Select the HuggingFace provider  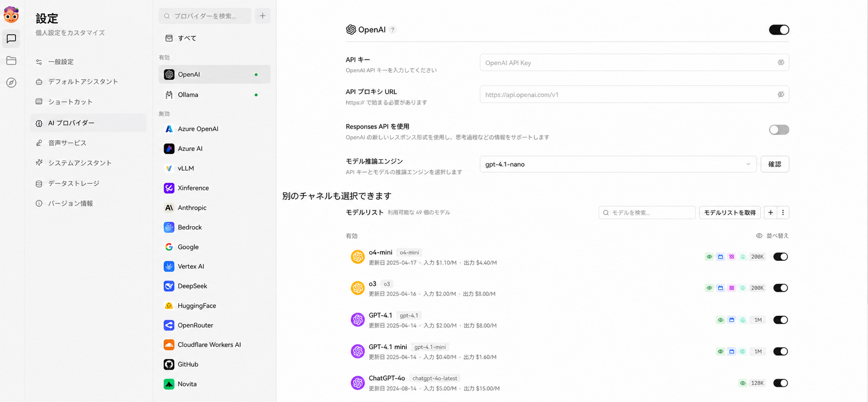pos(215,306)
